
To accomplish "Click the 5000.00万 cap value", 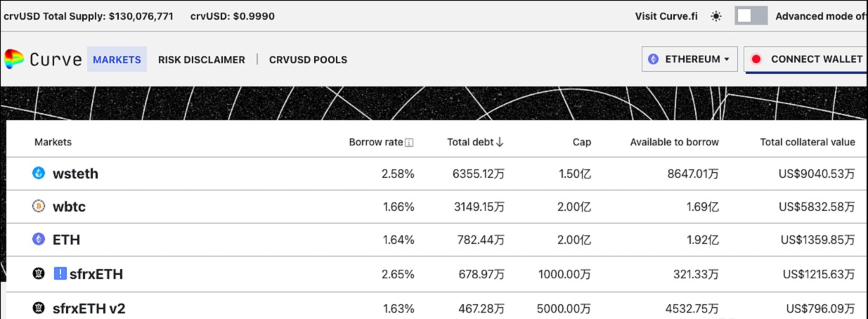I will point(564,308).
